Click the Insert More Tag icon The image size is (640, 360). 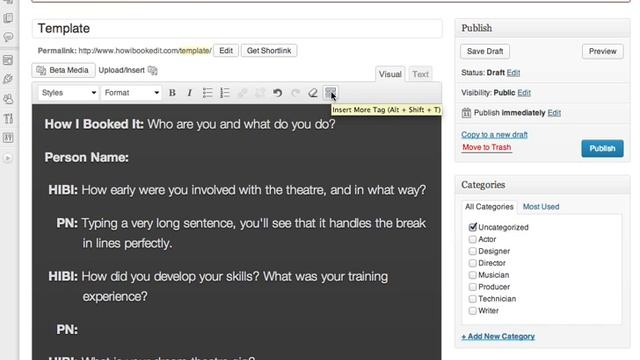(x=330, y=93)
